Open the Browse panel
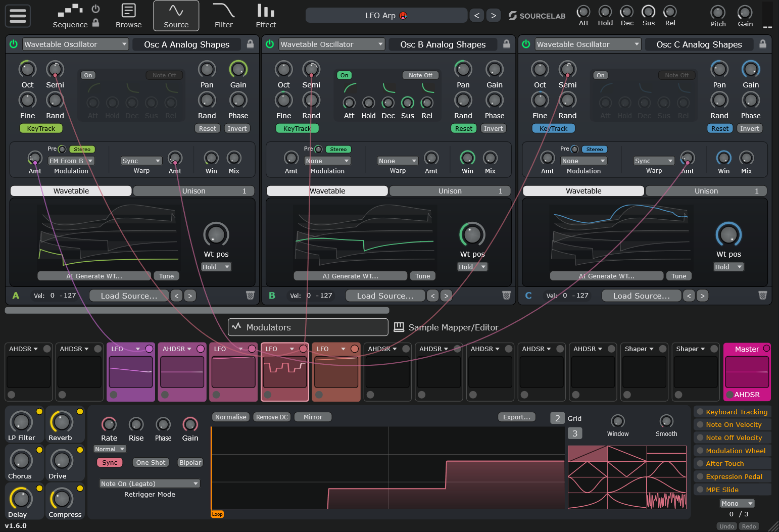 (x=128, y=16)
